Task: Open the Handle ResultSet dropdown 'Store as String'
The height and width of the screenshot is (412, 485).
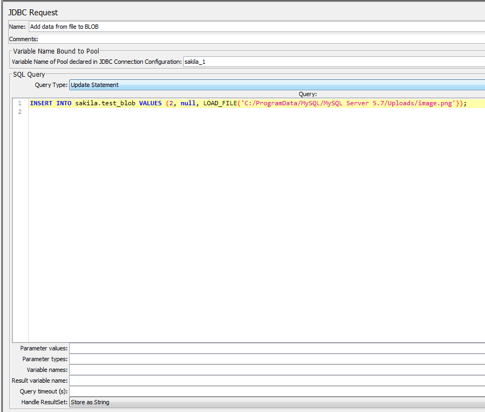Action: (x=277, y=402)
